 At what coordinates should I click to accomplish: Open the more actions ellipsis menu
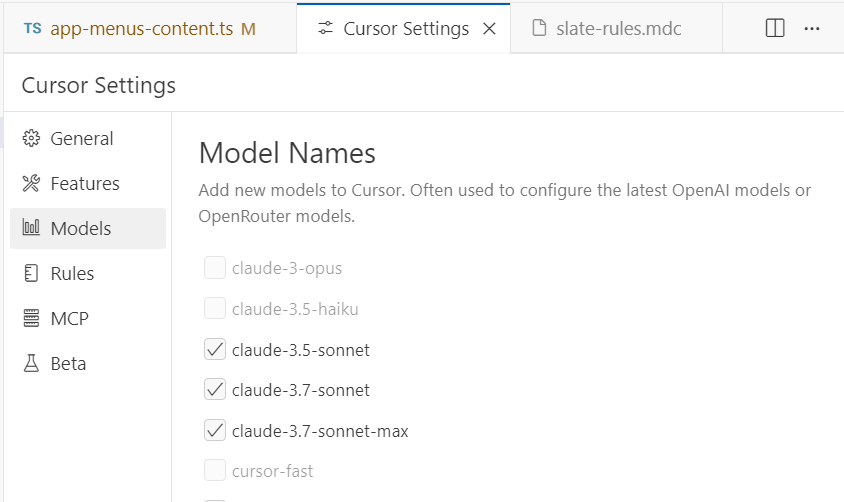812,29
